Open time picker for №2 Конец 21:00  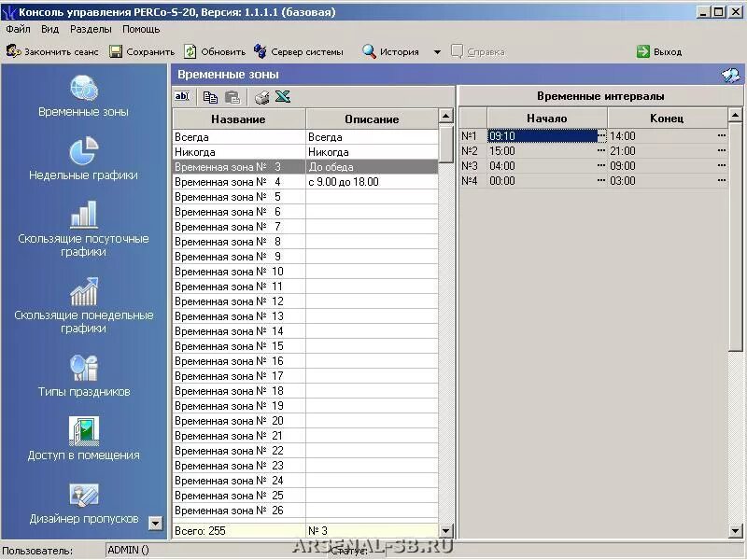[x=722, y=151]
